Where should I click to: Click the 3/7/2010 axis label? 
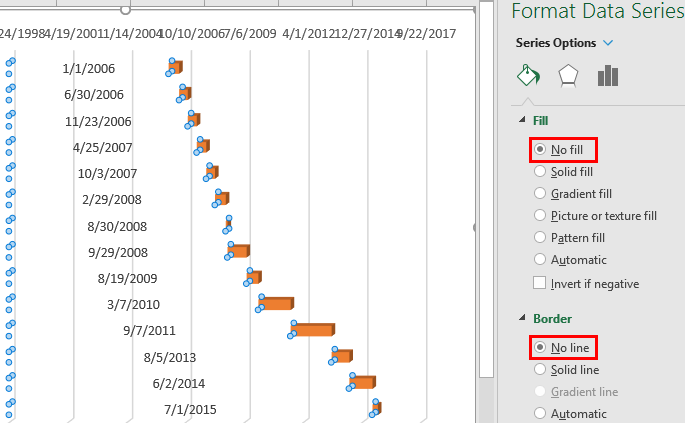coord(133,305)
